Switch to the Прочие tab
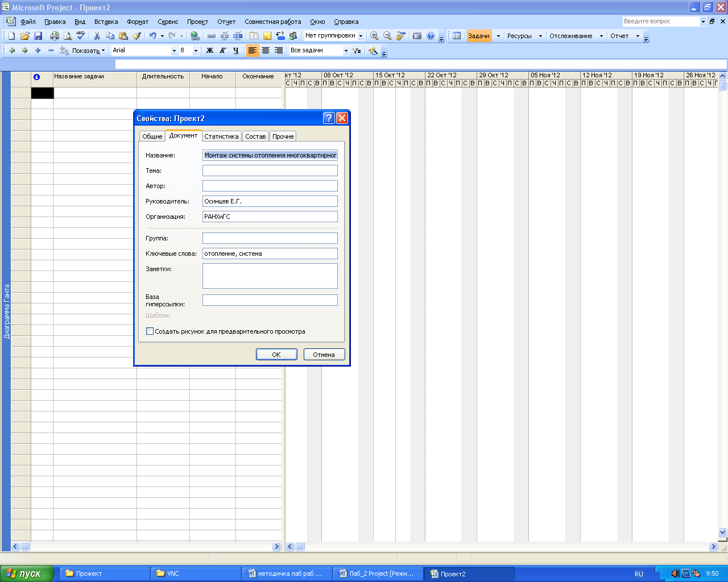The height and width of the screenshot is (582, 728). pos(283,136)
